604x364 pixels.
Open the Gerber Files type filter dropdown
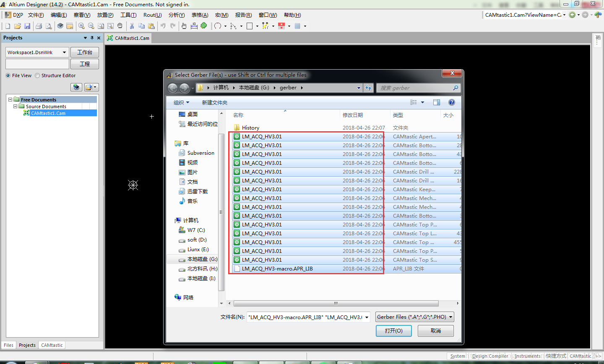click(x=451, y=317)
